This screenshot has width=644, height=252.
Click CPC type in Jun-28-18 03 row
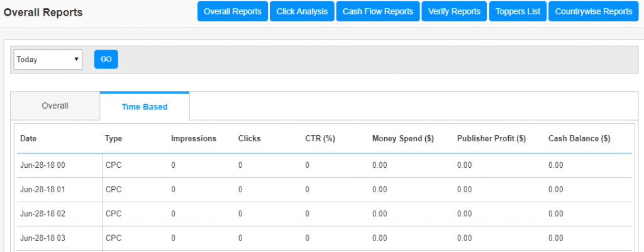[x=114, y=238]
